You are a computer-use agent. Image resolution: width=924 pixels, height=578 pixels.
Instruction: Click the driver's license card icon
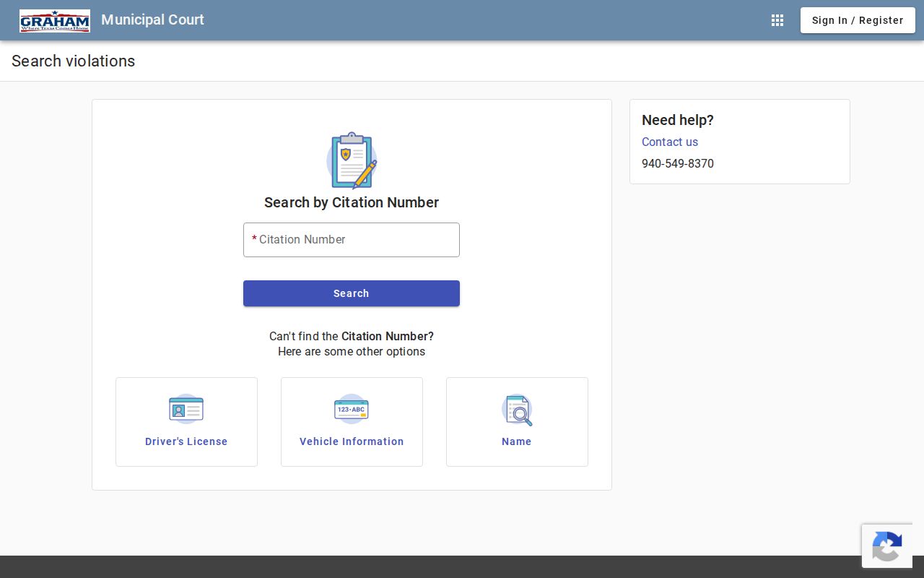tap(186, 409)
